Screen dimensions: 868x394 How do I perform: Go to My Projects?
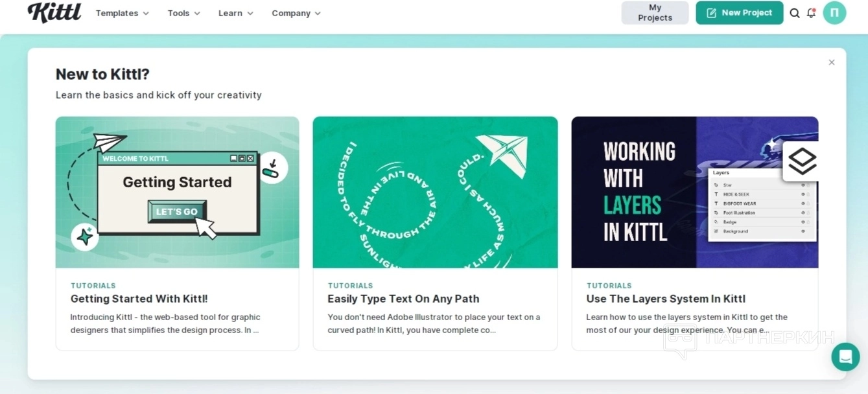pyautogui.click(x=655, y=13)
